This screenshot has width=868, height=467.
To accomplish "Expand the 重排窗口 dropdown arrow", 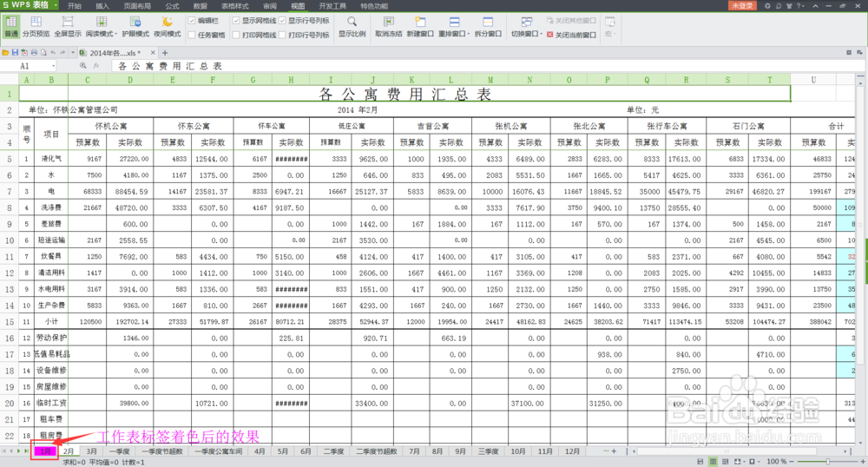I will (469, 35).
